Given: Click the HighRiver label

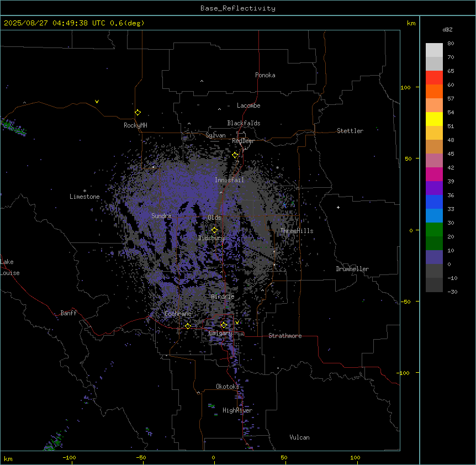Looking at the screenshot, I should 237,410.
